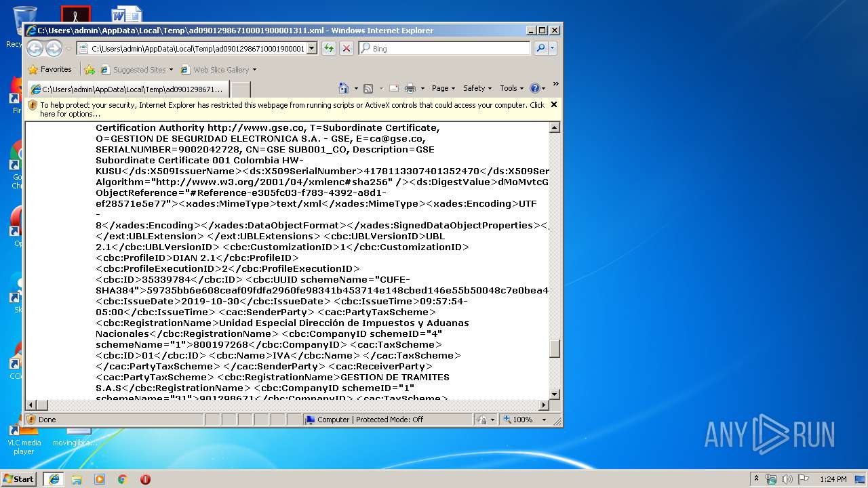
Task: Refresh the page with the green arrows icon
Action: (329, 48)
